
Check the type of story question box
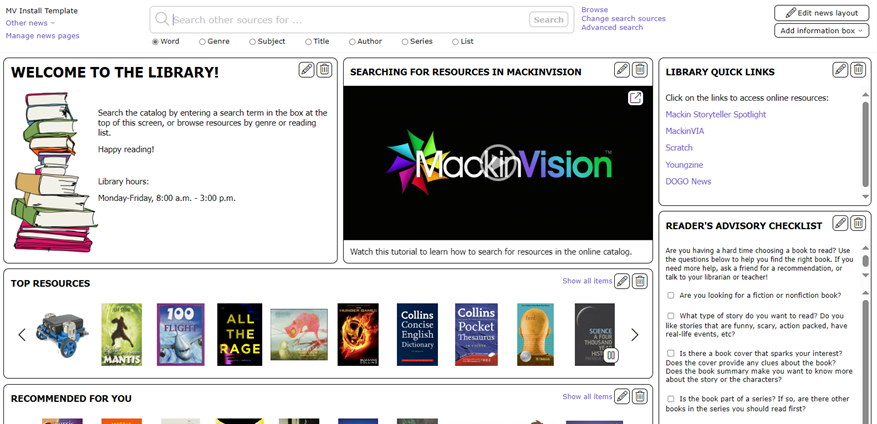tap(671, 316)
